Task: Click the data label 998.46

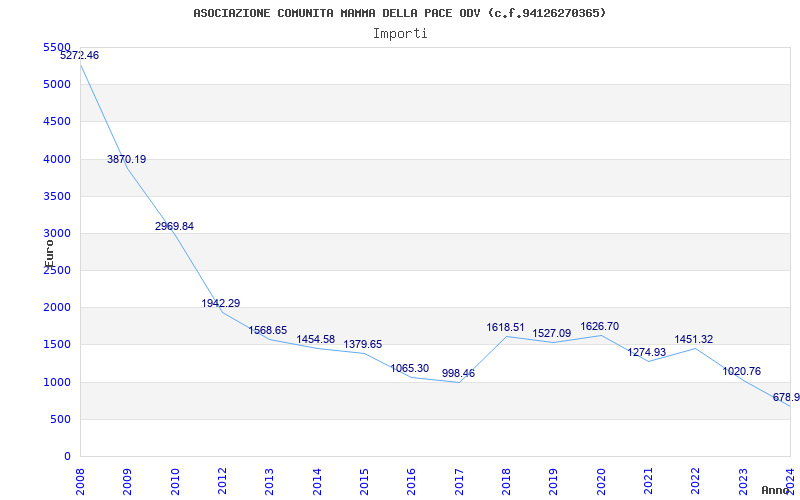Action: [x=458, y=373]
